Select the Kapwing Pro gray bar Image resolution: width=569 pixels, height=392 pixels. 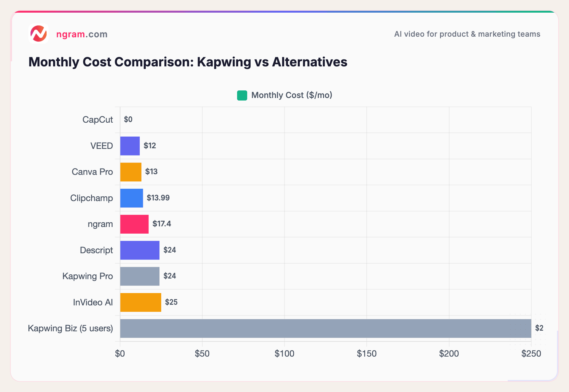tap(139, 276)
